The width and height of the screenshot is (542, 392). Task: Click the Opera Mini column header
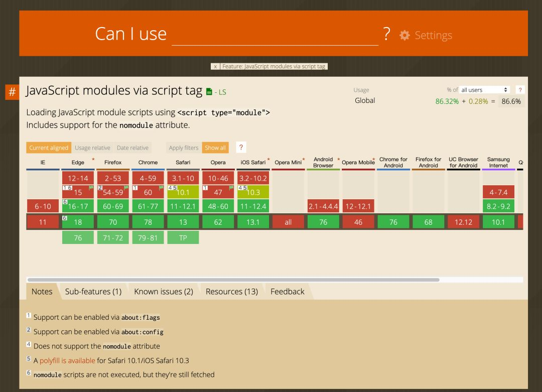pos(288,162)
